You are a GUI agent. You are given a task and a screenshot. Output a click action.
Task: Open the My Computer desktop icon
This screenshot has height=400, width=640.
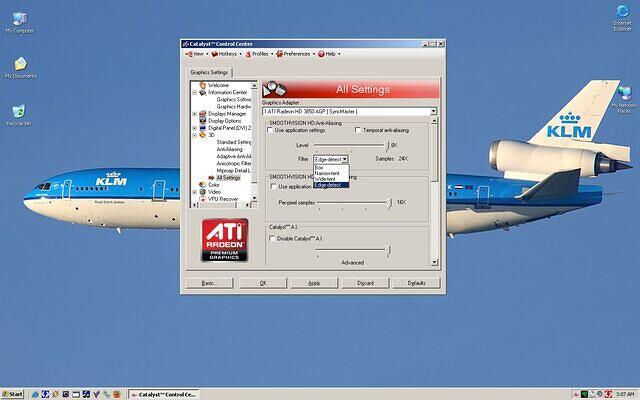20,23
